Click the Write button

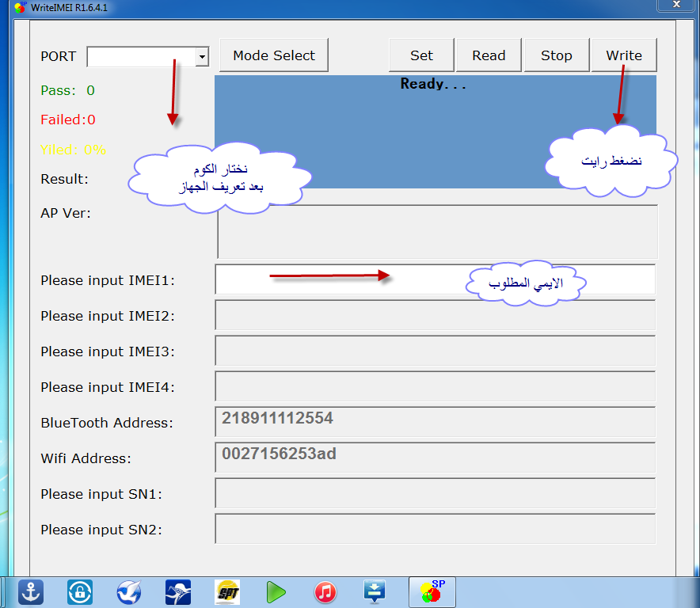[x=624, y=55]
